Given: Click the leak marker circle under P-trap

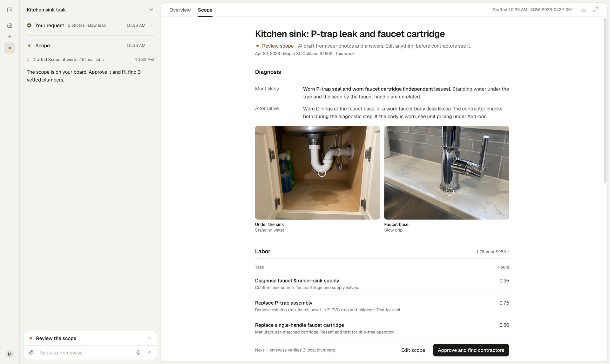Looking at the screenshot, I should pos(322,173).
